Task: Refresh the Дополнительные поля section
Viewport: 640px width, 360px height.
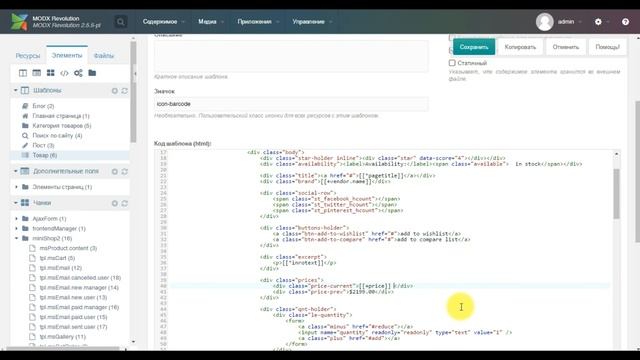Action: click(x=124, y=171)
